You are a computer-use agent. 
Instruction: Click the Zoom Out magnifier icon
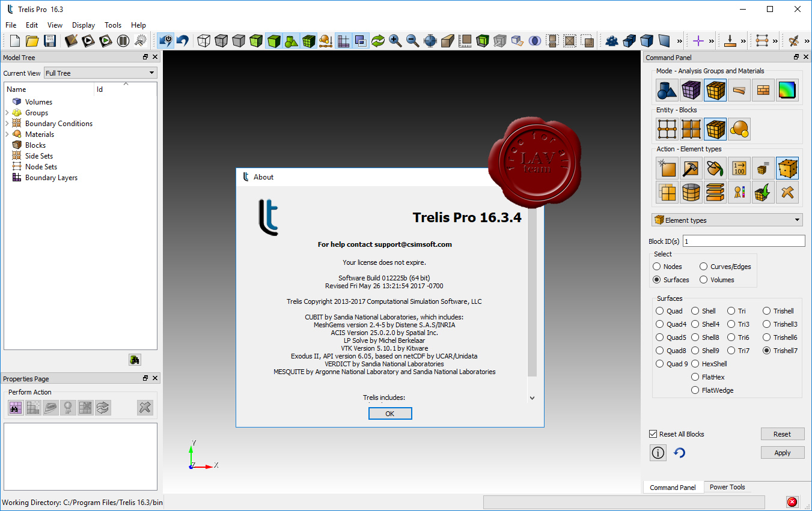coord(413,41)
